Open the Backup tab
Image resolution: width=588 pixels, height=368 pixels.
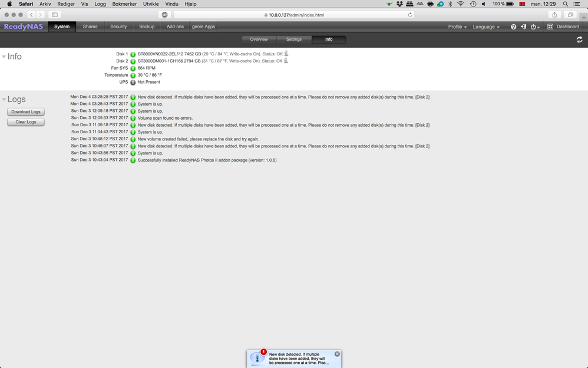pyautogui.click(x=147, y=27)
